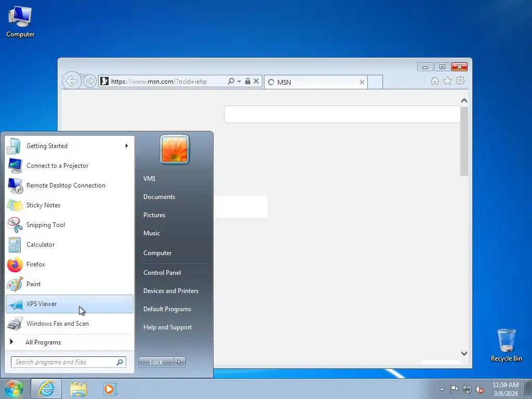This screenshot has height=399, width=532.
Task: Click the msn.com address bar URL
Action: (159, 82)
